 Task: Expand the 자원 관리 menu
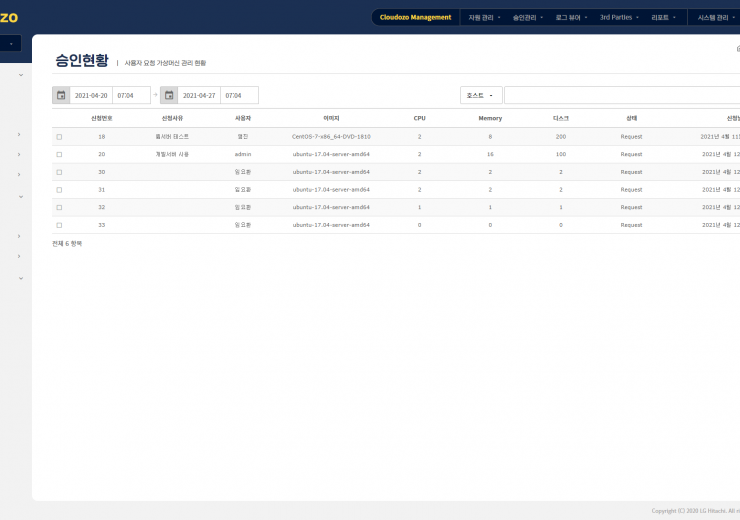click(484, 17)
